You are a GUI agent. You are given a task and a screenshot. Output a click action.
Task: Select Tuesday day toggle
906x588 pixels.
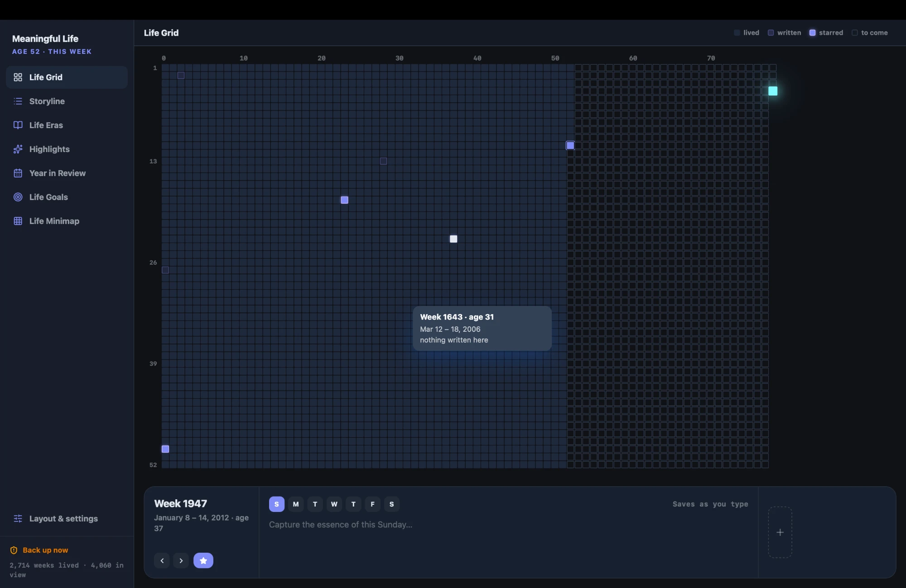coord(315,504)
